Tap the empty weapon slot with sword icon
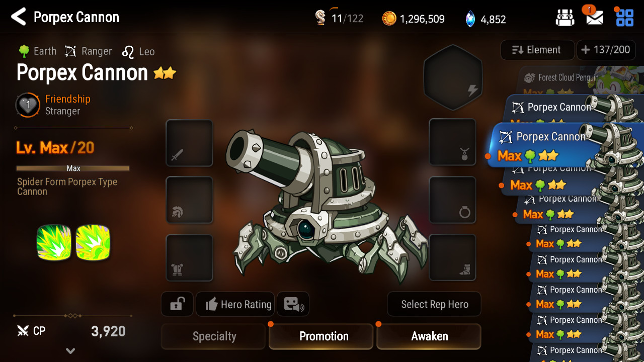This screenshot has height=362, width=644. (x=189, y=143)
